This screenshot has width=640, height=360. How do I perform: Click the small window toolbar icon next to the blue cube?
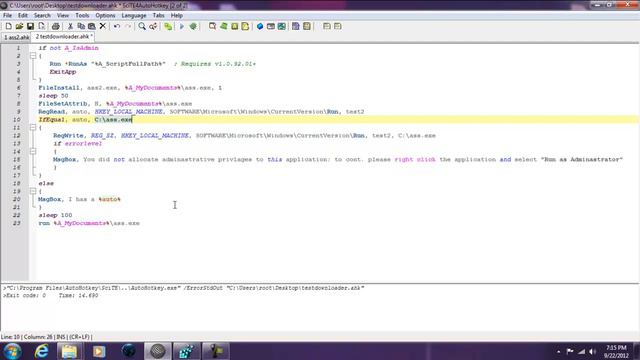pos(271,26)
